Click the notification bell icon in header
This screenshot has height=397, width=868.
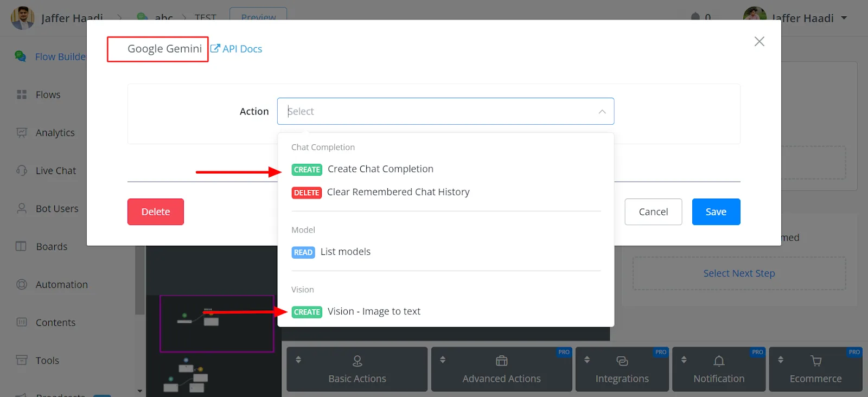click(x=695, y=17)
